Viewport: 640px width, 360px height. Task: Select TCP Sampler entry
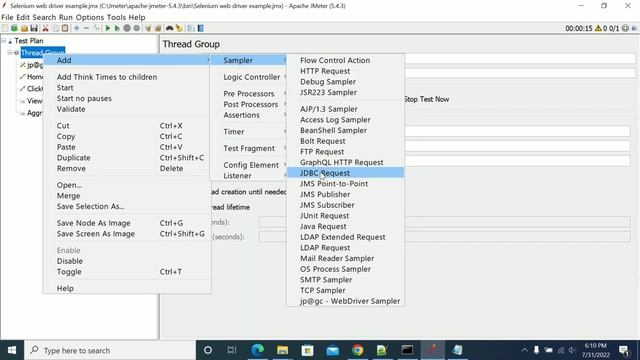pos(346,290)
